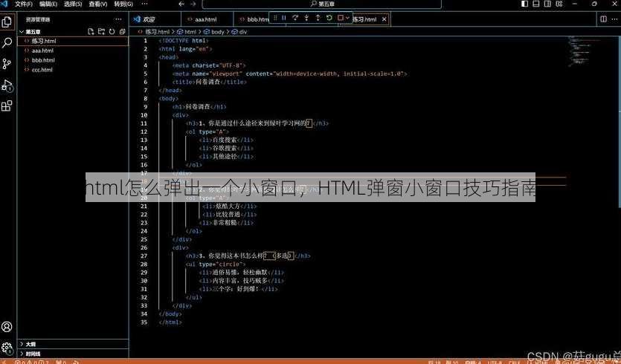
Task: Pause the debug session
Action: (x=284, y=18)
